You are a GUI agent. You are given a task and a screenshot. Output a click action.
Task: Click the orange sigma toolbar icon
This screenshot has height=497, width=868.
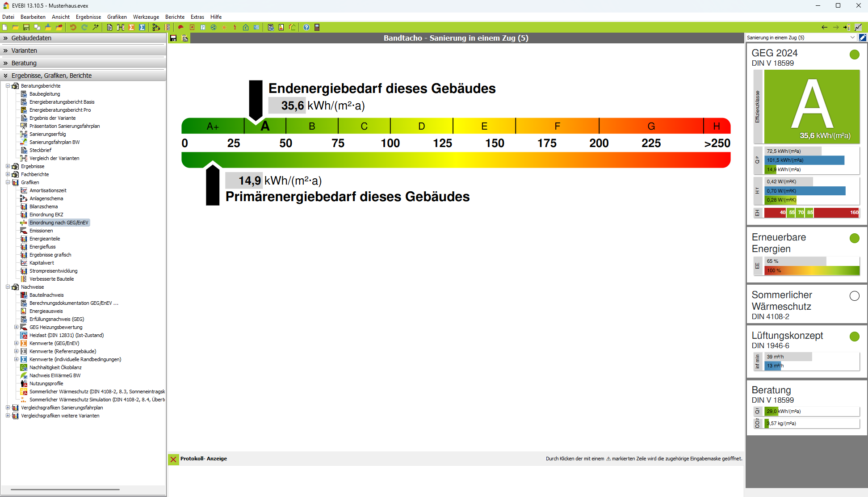coord(132,27)
